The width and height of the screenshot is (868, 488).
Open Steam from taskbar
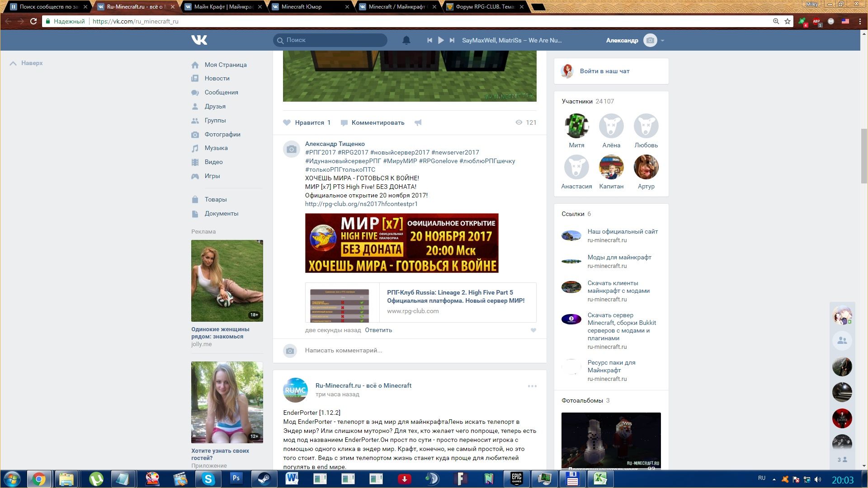[x=264, y=479]
